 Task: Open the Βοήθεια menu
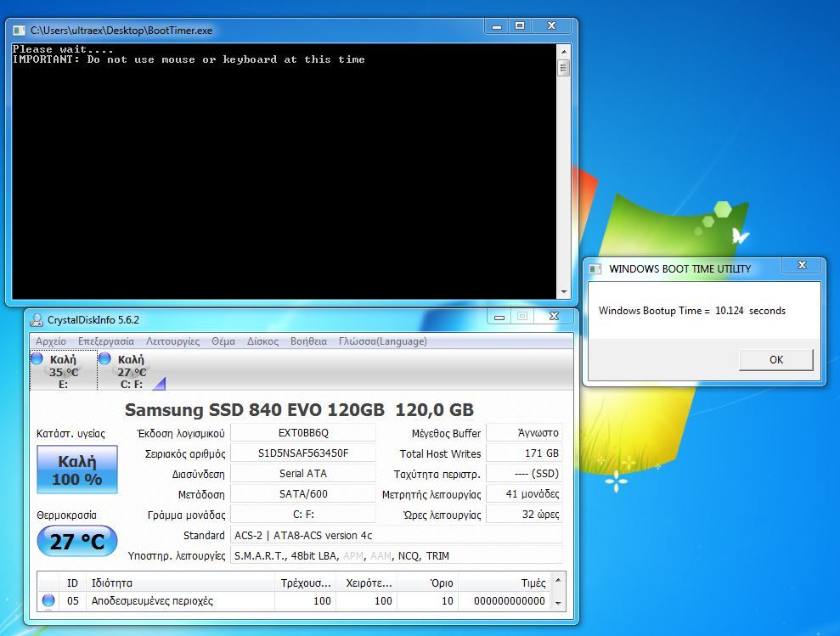tap(308, 341)
